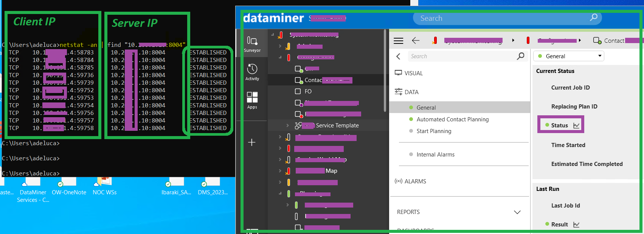Click the Last Run section heading

coord(548,189)
